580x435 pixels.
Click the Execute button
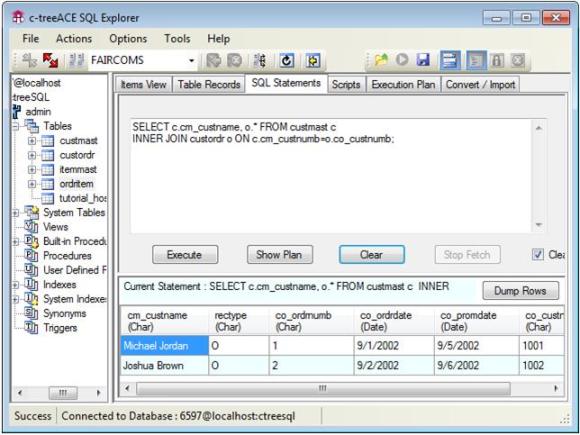click(x=185, y=254)
